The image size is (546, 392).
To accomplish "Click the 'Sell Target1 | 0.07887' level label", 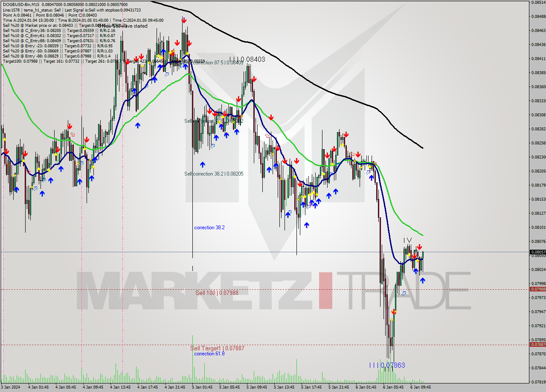I will (217, 348).
